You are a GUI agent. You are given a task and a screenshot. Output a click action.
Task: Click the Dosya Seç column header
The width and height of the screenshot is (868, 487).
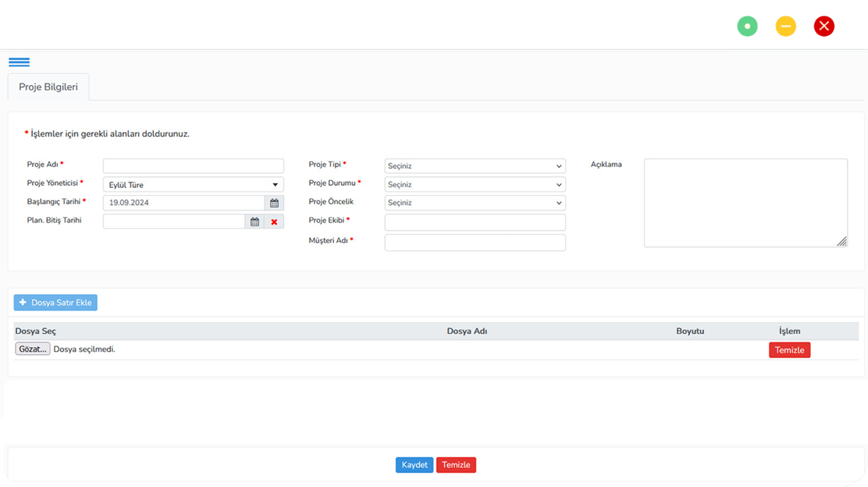click(x=36, y=331)
